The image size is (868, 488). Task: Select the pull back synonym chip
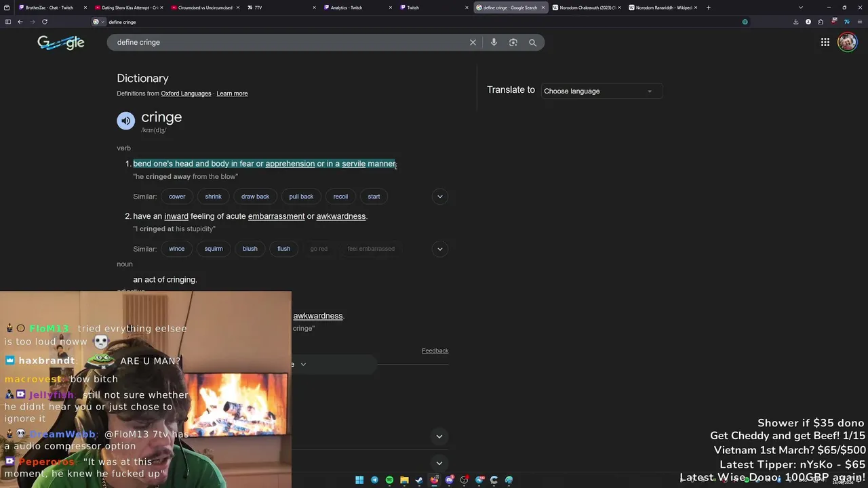pyautogui.click(x=301, y=197)
